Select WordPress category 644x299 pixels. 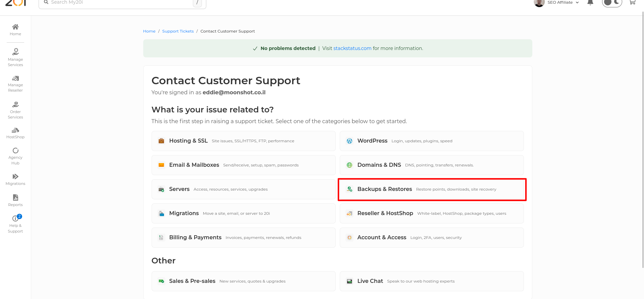click(432, 141)
